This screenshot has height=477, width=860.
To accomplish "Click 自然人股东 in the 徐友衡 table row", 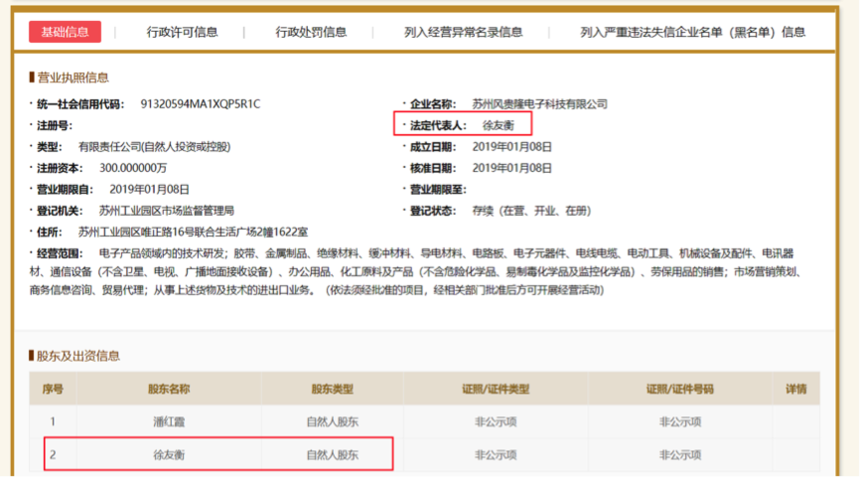I will (332, 455).
